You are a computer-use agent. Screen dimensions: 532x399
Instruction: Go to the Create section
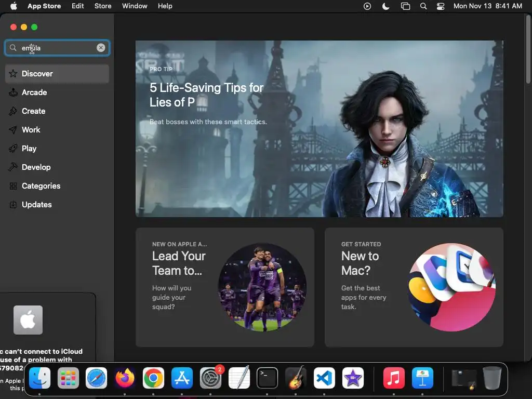point(57,111)
